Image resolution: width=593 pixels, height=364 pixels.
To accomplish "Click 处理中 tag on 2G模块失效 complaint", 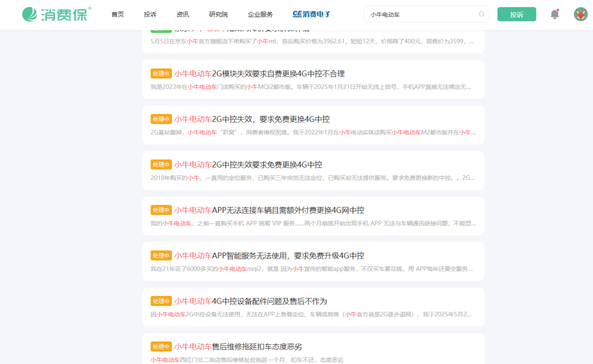I will 161,74.
